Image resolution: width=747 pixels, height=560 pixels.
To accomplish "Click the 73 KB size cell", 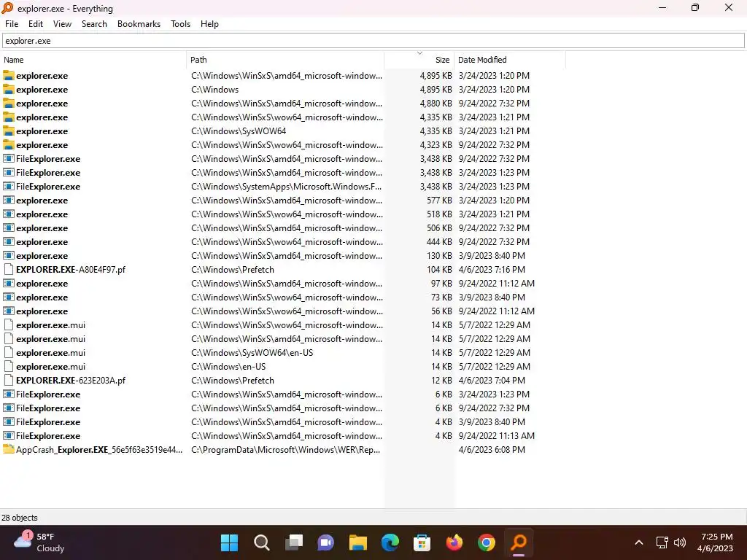I will coord(441,297).
